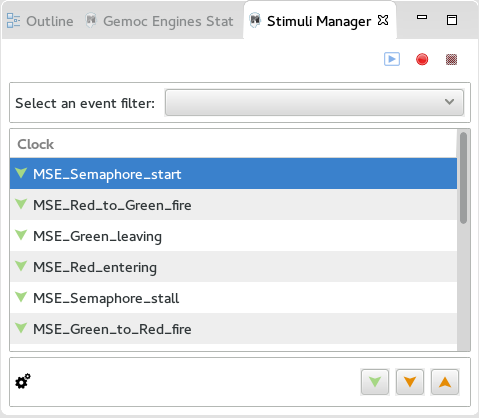Image resolution: width=479 pixels, height=418 pixels.
Task: Maximize the view panel
Action: [452, 20]
